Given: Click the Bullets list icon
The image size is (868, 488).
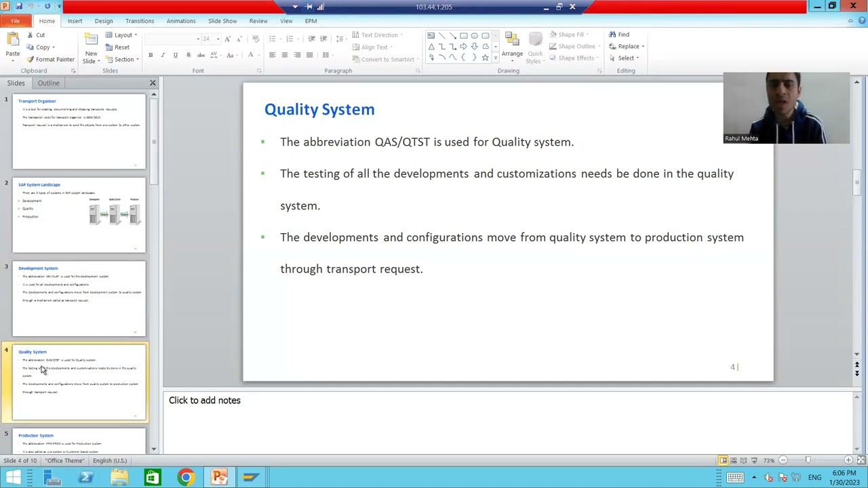Looking at the screenshot, I should [272, 39].
